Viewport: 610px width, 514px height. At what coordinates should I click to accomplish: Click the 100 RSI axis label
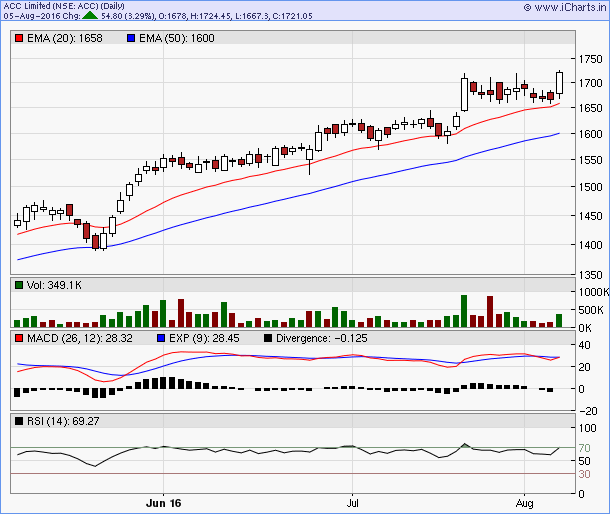(x=587, y=428)
